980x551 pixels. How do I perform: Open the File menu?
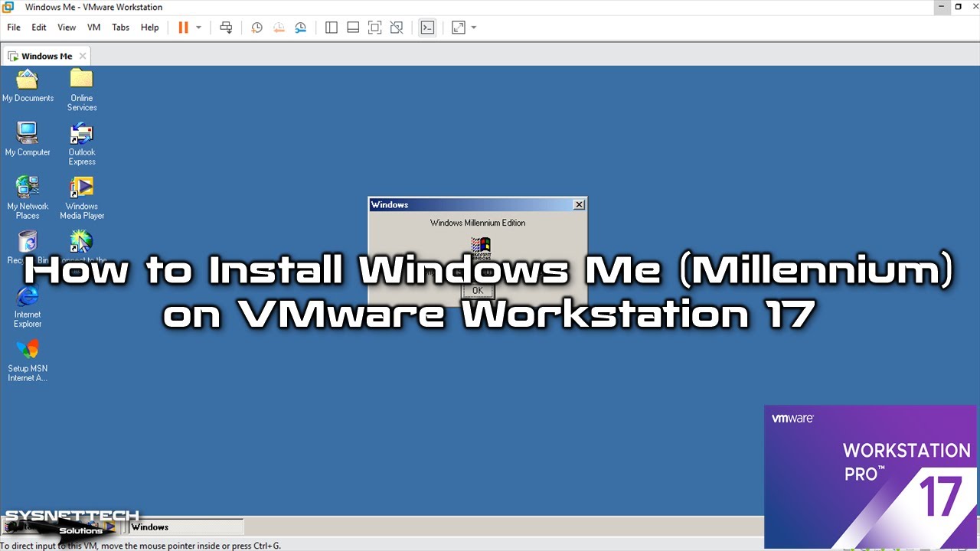[x=14, y=28]
